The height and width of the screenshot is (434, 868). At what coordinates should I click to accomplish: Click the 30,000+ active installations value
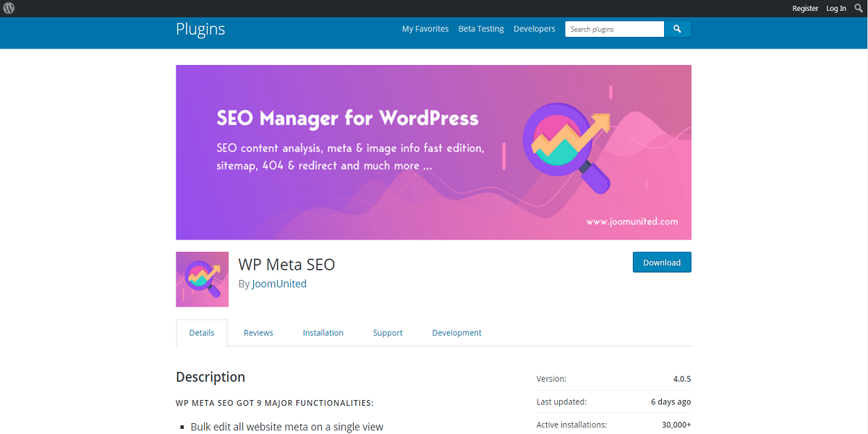point(676,425)
